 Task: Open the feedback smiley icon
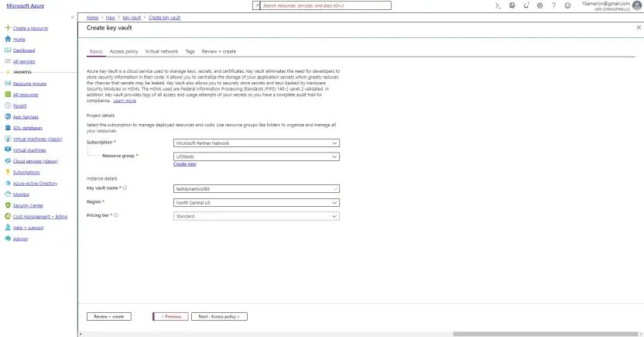[x=567, y=5]
